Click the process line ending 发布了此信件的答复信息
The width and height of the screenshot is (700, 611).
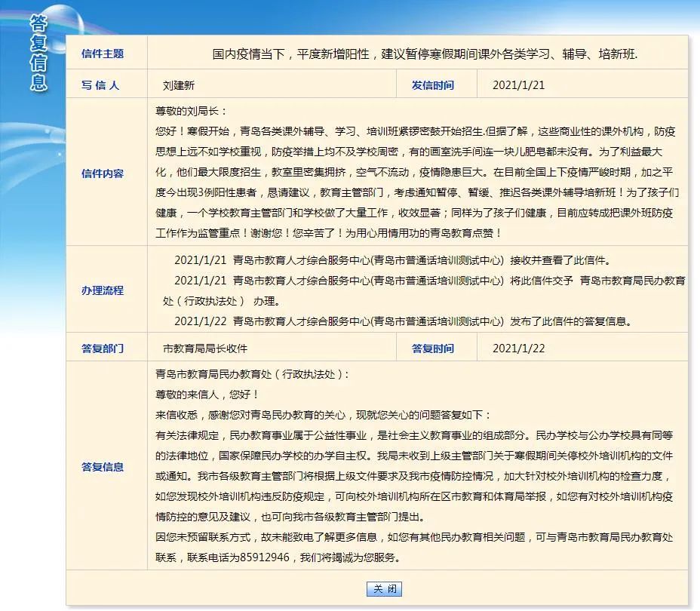[403, 321]
